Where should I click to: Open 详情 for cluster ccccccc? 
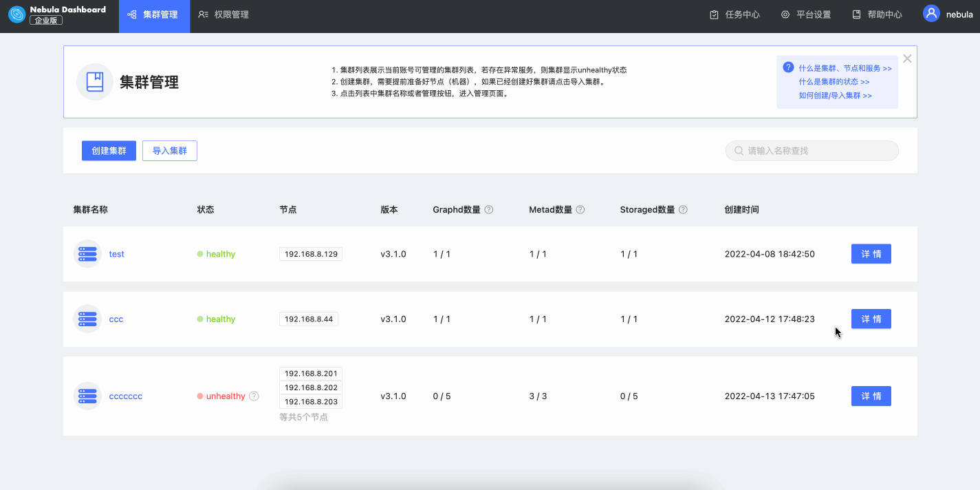click(x=871, y=396)
